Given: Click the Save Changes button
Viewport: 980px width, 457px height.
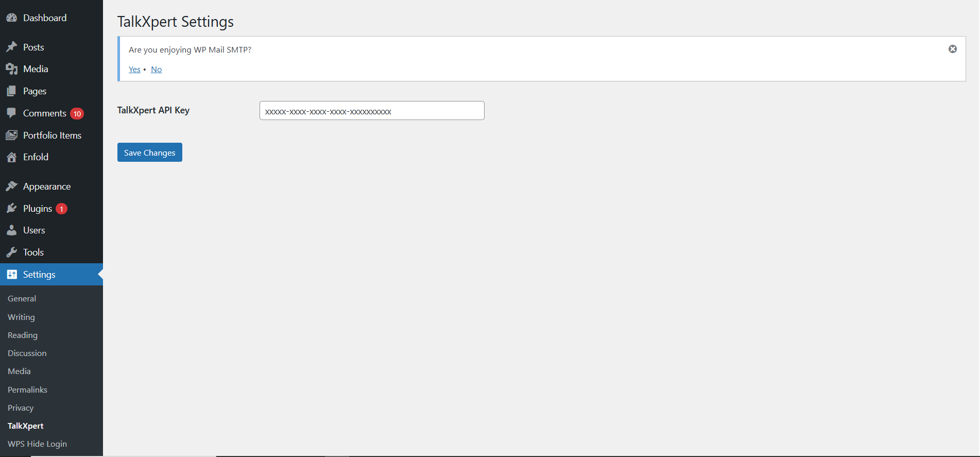Looking at the screenshot, I should (150, 153).
